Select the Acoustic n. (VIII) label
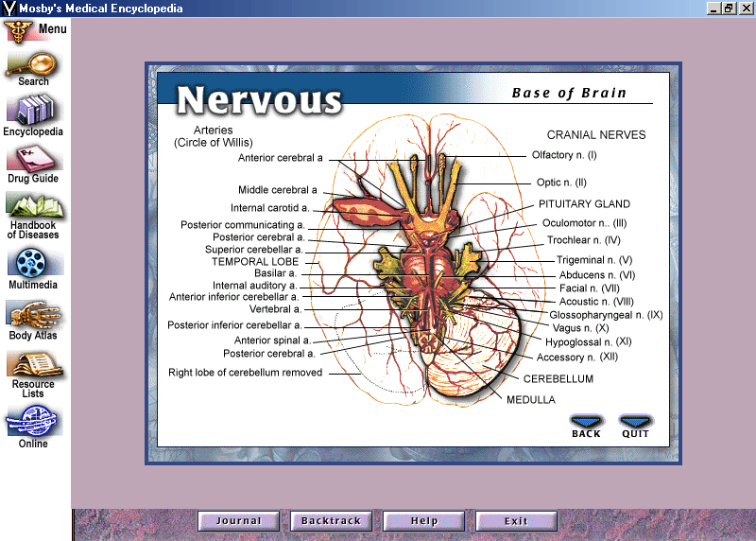Viewport: 756px width, 541px height. (596, 302)
